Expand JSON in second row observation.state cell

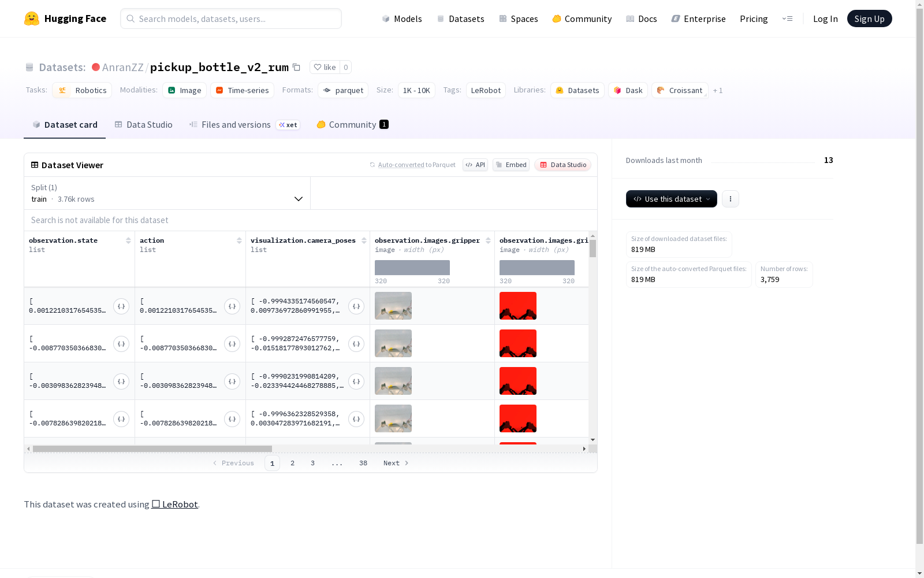tap(121, 344)
